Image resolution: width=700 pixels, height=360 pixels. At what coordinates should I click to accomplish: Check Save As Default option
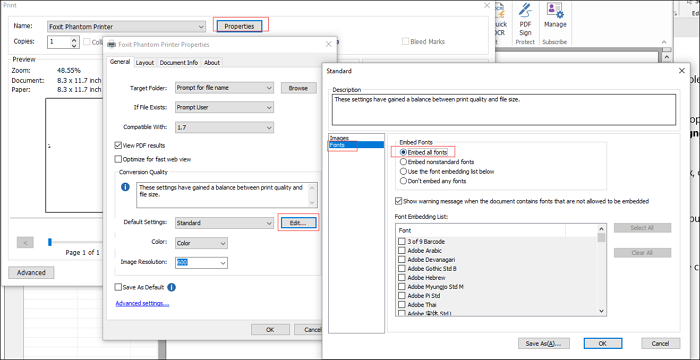click(x=118, y=287)
